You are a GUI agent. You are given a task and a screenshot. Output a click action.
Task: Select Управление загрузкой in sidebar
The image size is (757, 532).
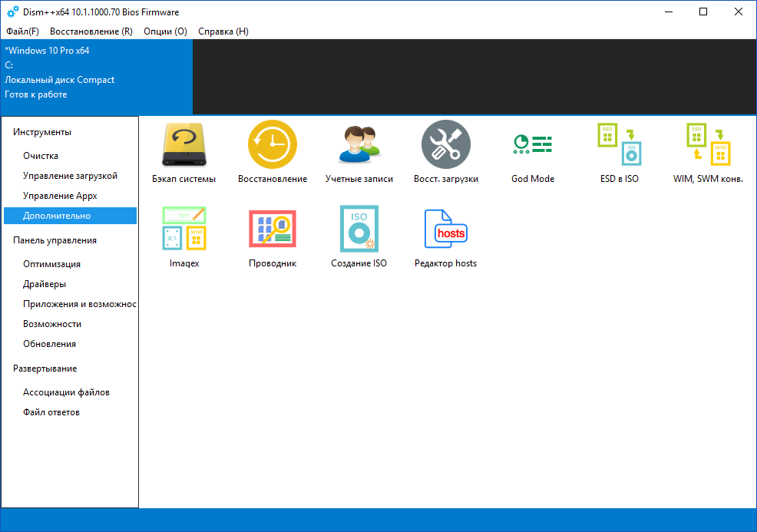click(x=70, y=176)
